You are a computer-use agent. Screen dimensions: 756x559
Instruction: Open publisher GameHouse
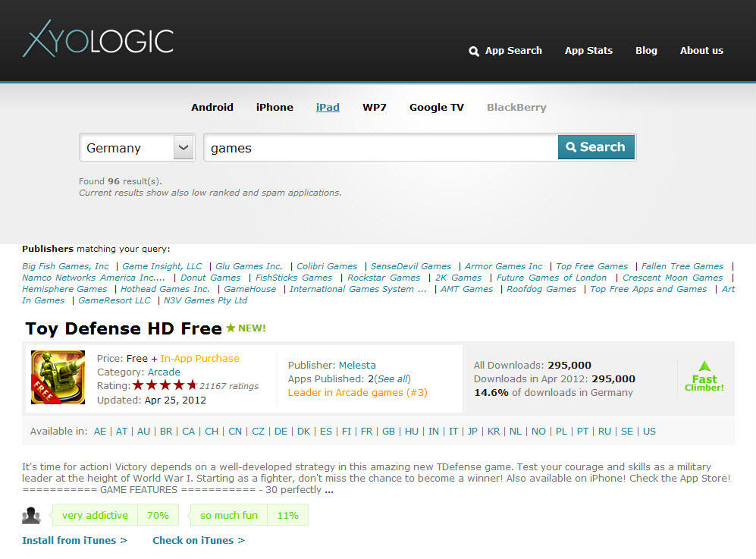click(x=249, y=290)
